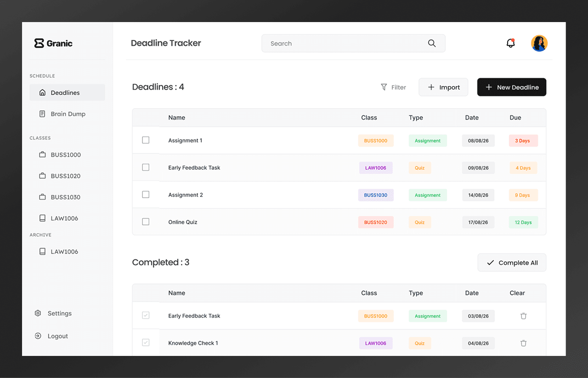Viewport: 588px width, 378px height.
Task: Click the red BUSS1020 class tag
Action: (x=376, y=222)
